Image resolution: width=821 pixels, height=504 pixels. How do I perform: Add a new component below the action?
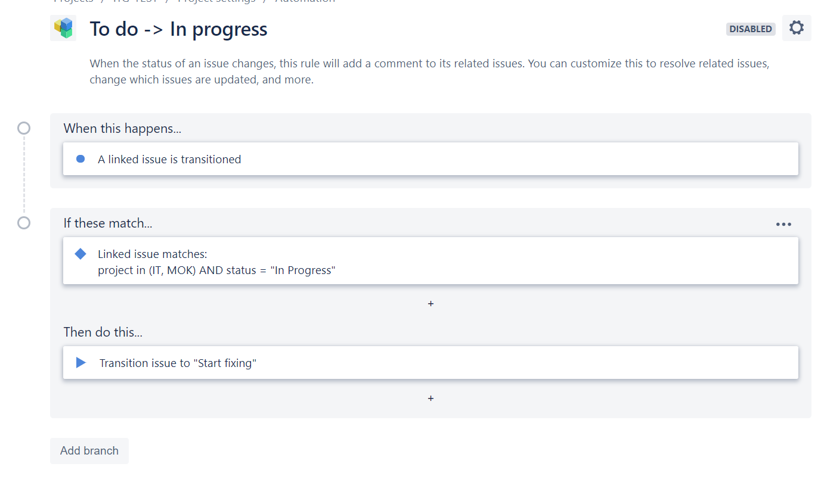pos(430,398)
